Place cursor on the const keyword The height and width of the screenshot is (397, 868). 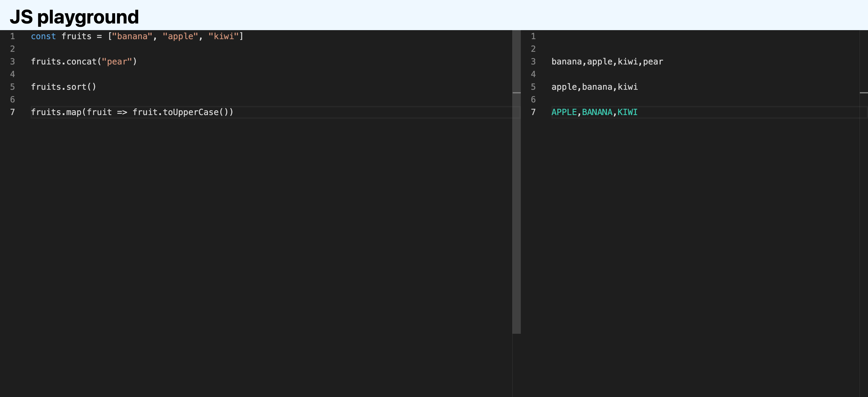pos(43,36)
